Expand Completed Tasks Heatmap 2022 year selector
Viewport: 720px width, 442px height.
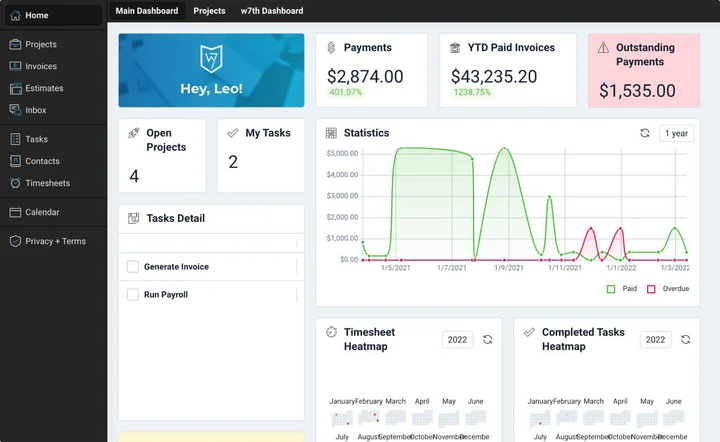click(655, 340)
